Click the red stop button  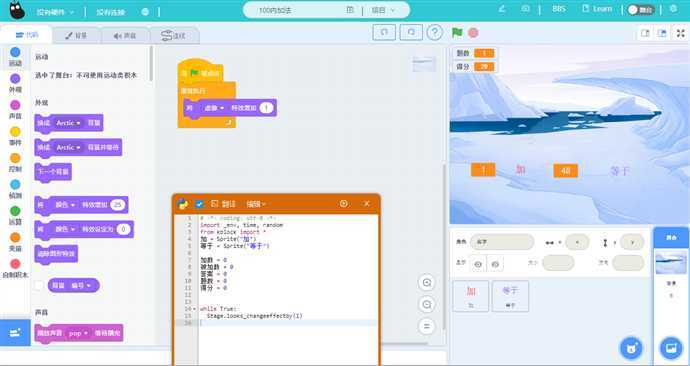473,33
